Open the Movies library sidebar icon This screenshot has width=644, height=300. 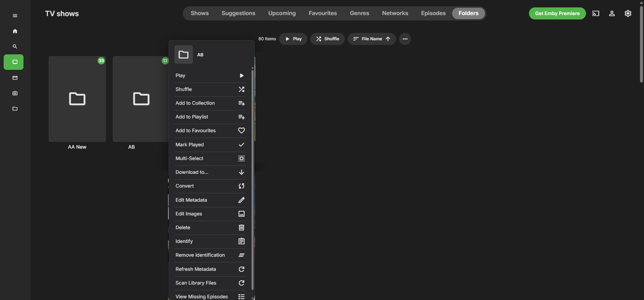[x=15, y=78]
